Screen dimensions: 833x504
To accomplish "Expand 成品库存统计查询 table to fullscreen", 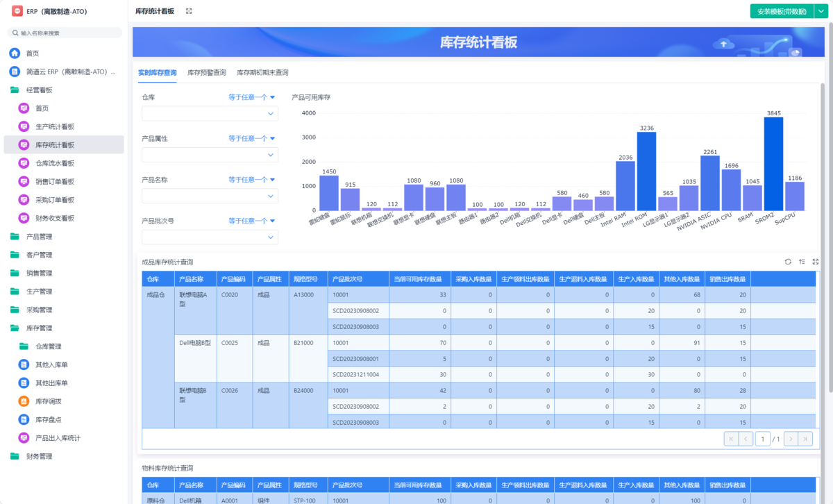I will (x=816, y=262).
